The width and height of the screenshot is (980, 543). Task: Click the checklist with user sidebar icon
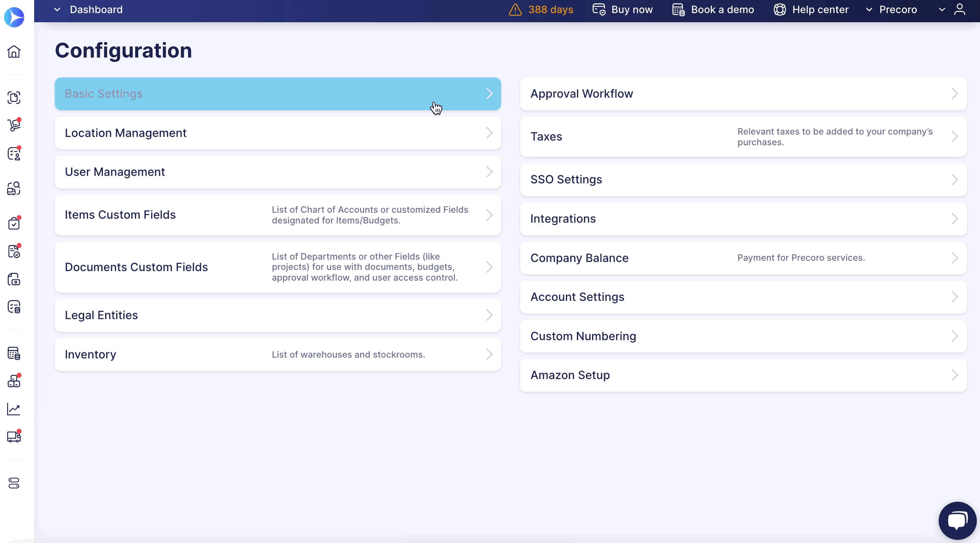[x=14, y=154]
